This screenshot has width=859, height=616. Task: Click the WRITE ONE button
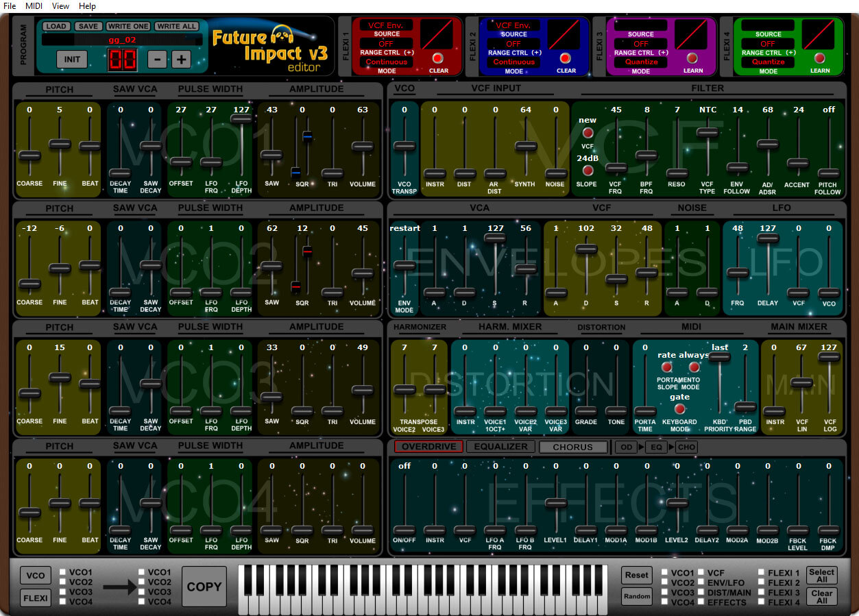click(x=128, y=26)
